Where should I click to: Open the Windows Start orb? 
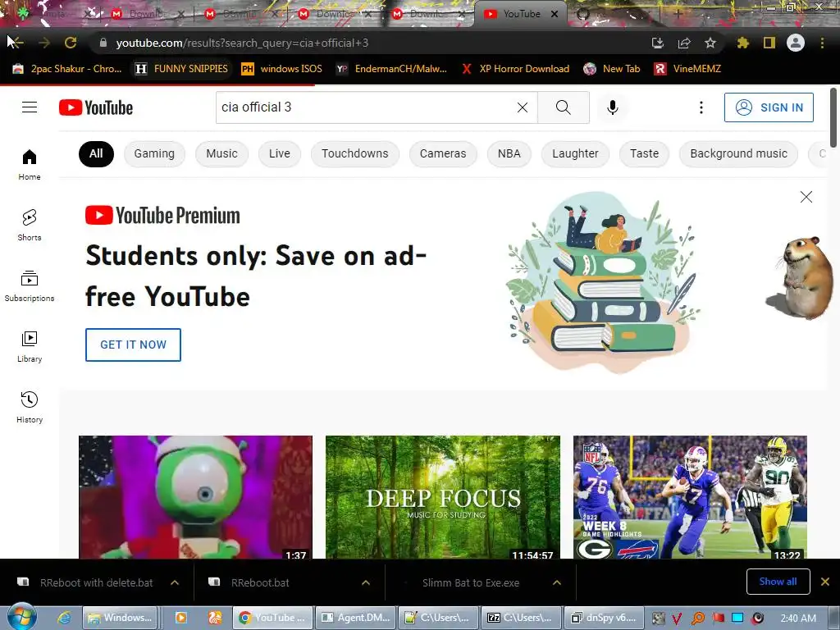[x=21, y=617]
